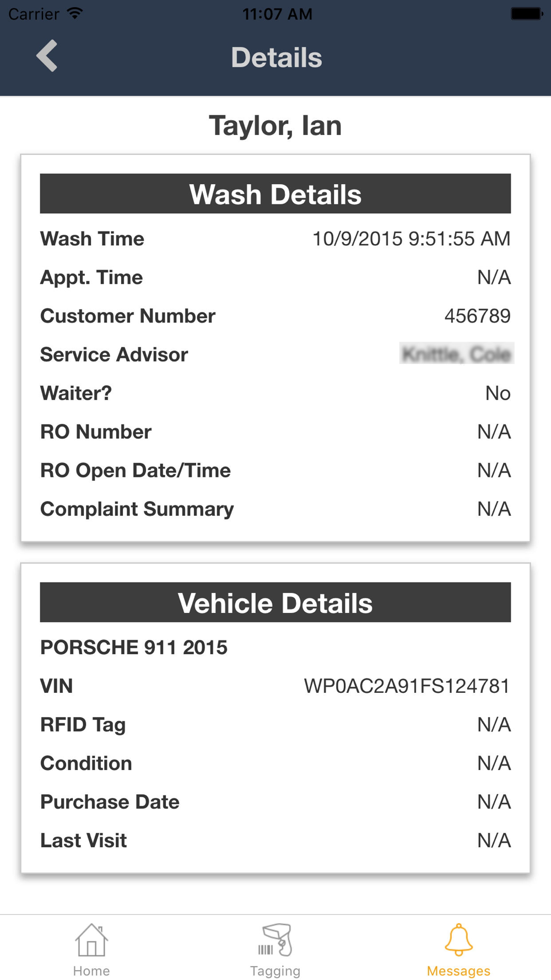The width and height of the screenshot is (551, 980).
Task: Tap the Vehicle Details header
Action: (x=275, y=602)
